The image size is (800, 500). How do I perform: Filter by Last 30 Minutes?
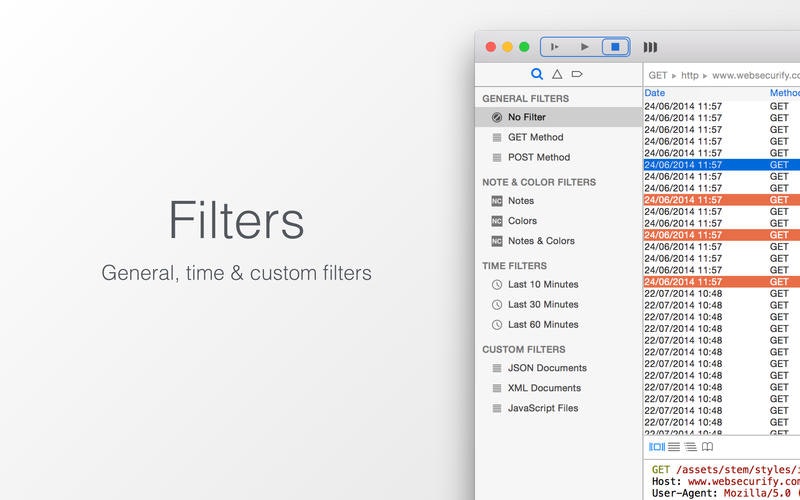(x=559, y=305)
